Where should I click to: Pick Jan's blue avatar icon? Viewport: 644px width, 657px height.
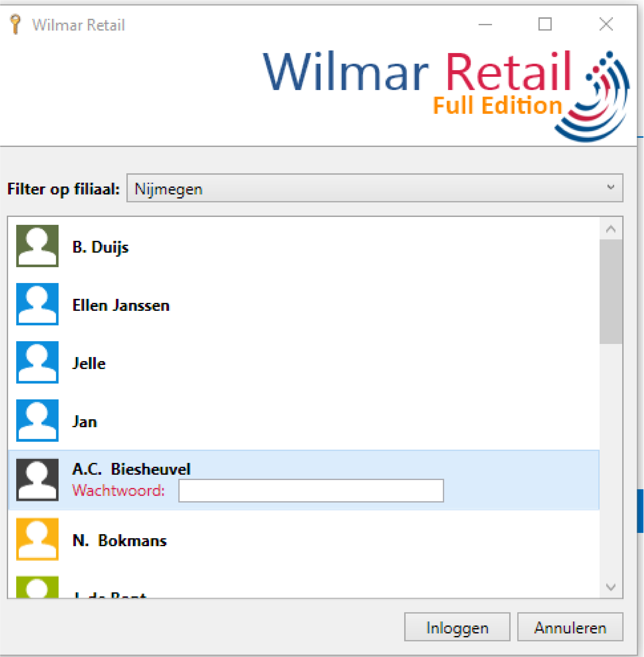point(37,420)
